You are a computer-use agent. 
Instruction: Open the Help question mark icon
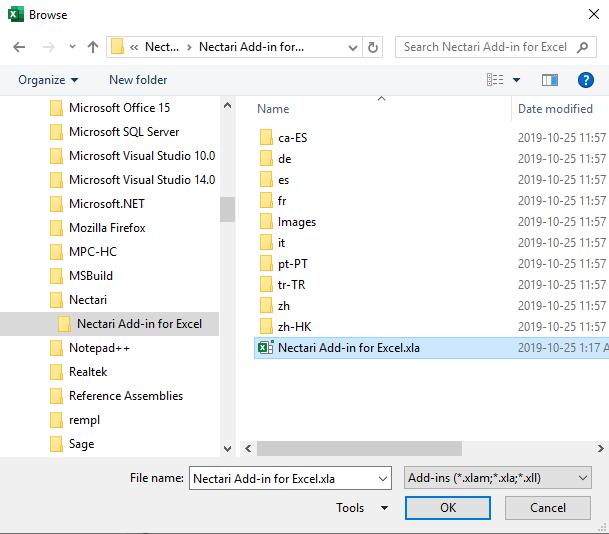586,80
